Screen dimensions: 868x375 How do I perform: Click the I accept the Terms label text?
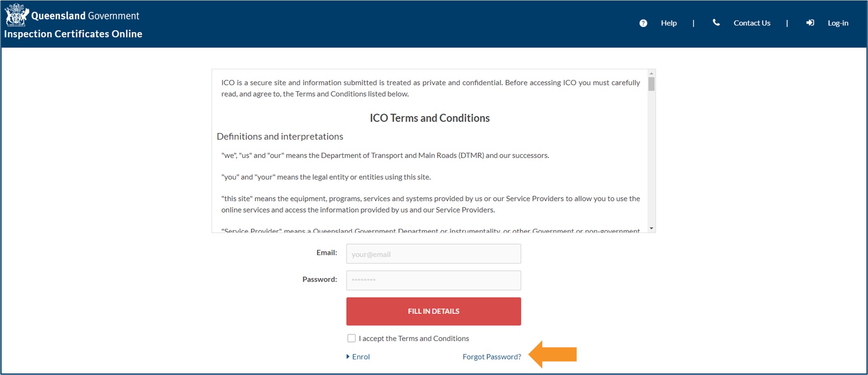[x=414, y=339]
